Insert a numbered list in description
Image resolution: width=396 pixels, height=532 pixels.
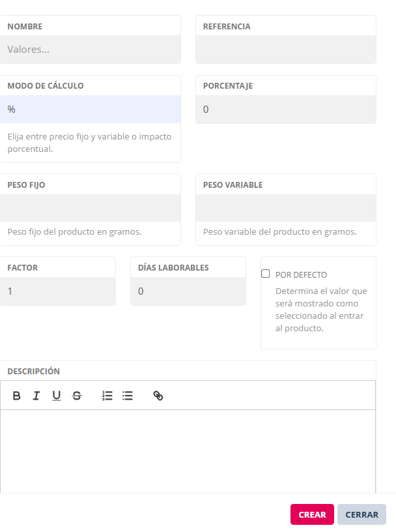pos(107,396)
